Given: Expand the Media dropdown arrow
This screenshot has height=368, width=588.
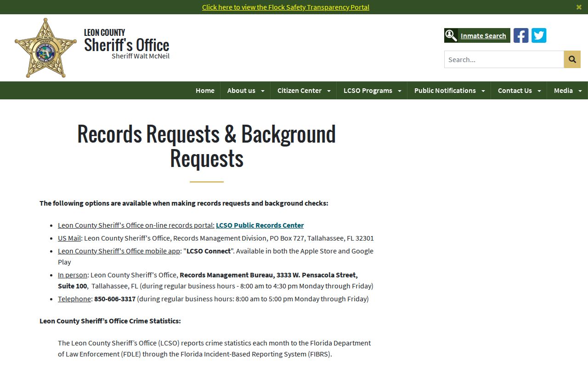Looking at the screenshot, I should click(580, 91).
